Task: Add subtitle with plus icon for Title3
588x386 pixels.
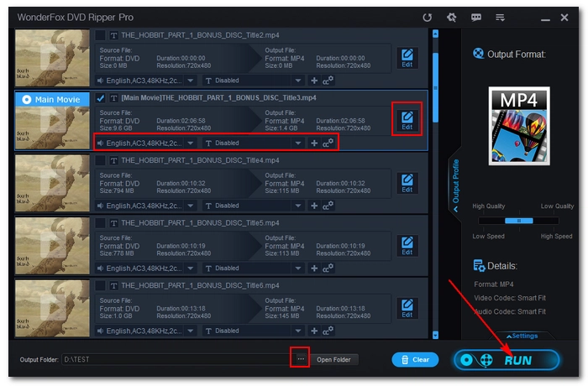Action: [314, 143]
